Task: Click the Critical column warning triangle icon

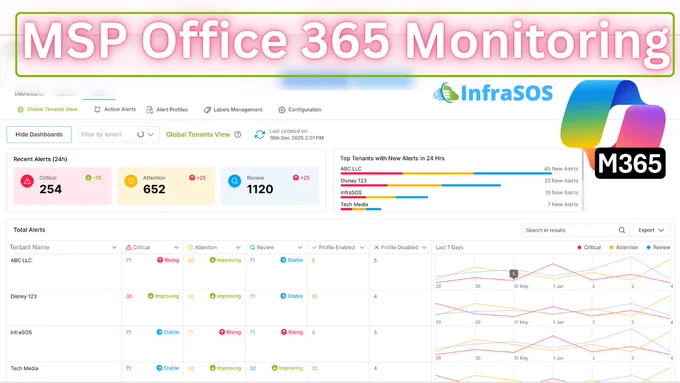Action: (x=128, y=247)
